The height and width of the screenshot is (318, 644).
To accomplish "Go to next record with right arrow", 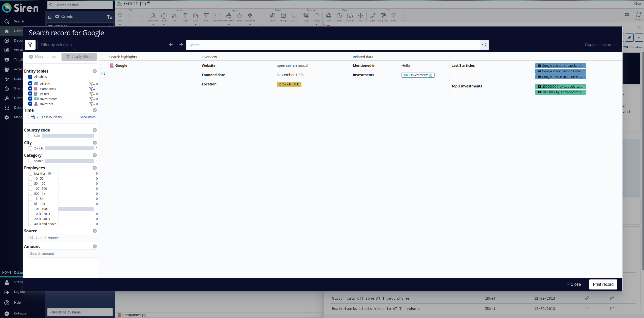I will 181,45.
